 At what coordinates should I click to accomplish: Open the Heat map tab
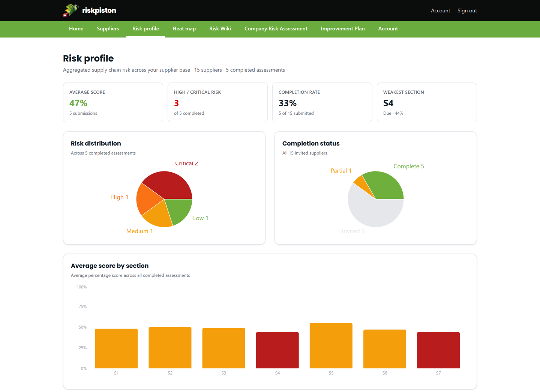click(184, 29)
